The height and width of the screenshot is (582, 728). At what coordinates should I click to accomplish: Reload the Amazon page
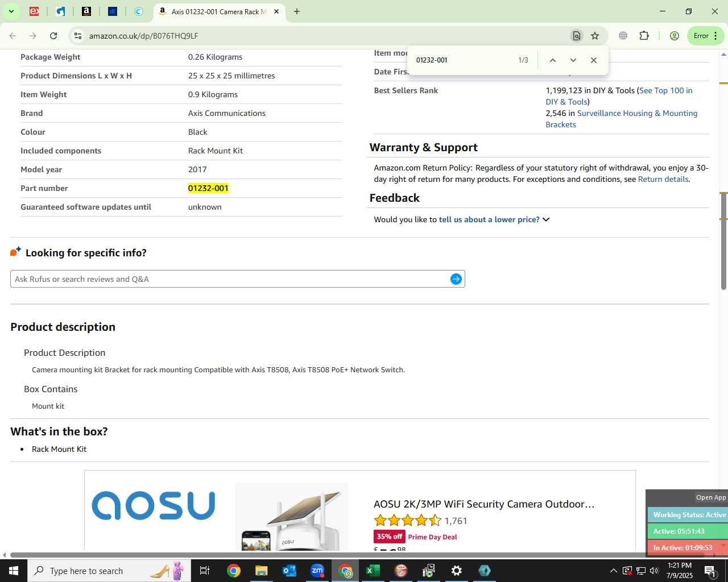coord(53,36)
